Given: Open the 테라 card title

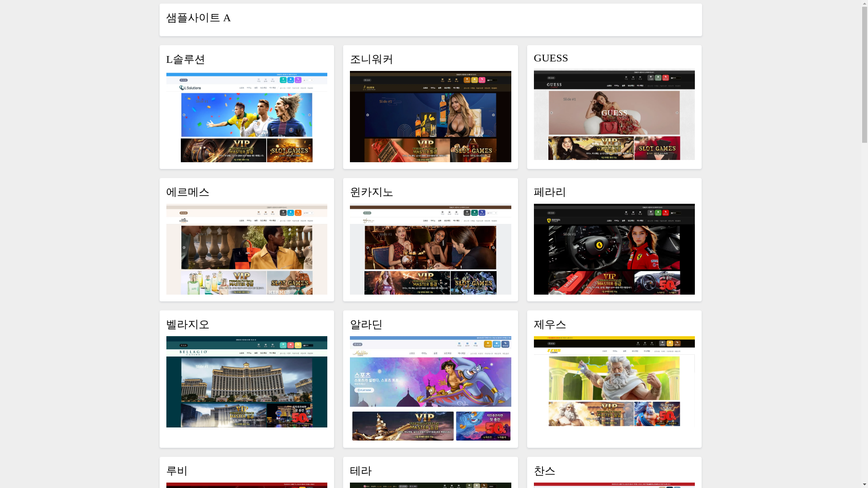Looking at the screenshot, I should pos(360,471).
